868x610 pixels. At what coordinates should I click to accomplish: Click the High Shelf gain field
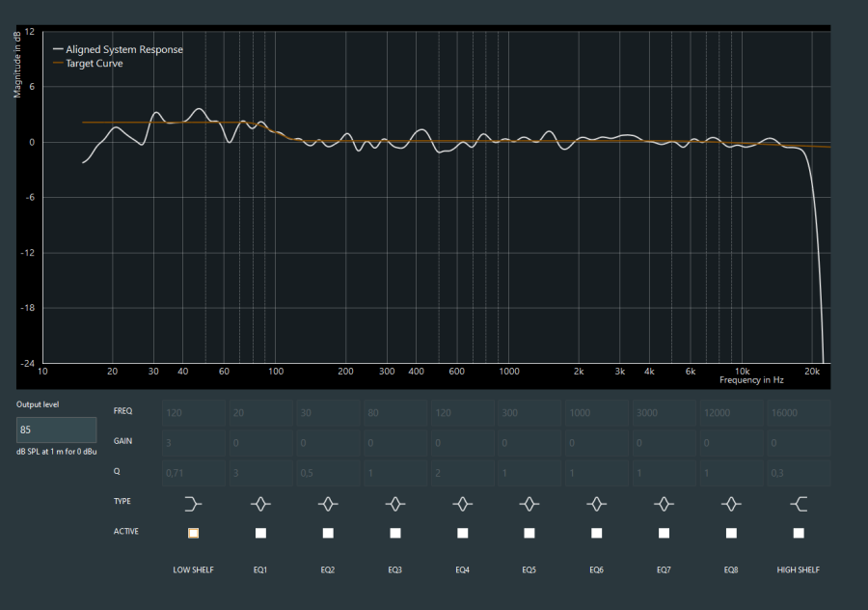pos(798,443)
